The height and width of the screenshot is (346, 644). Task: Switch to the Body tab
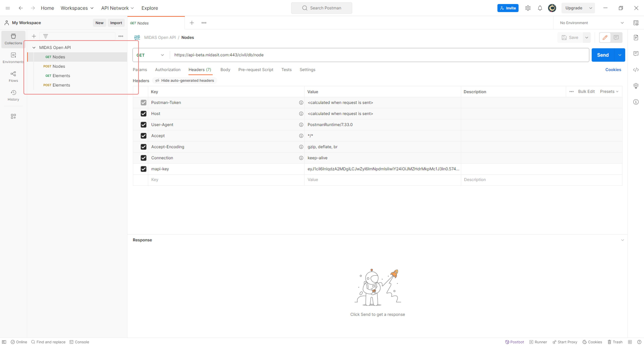(x=225, y=70)
